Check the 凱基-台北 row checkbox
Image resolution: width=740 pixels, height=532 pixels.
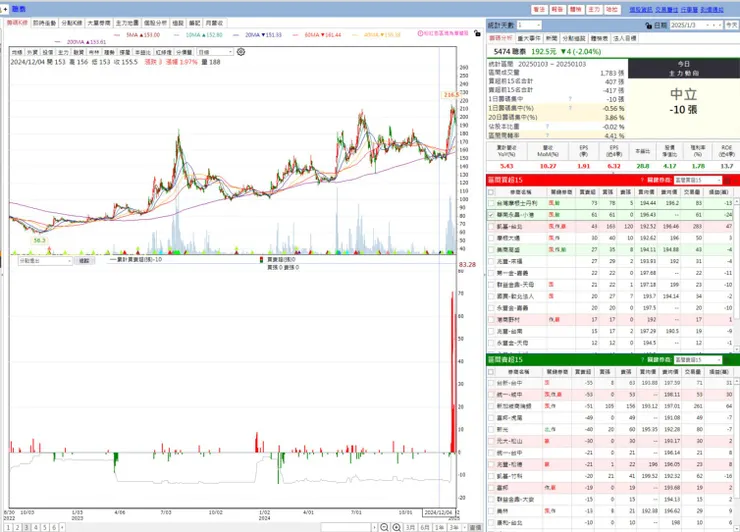tap(491, 227)
